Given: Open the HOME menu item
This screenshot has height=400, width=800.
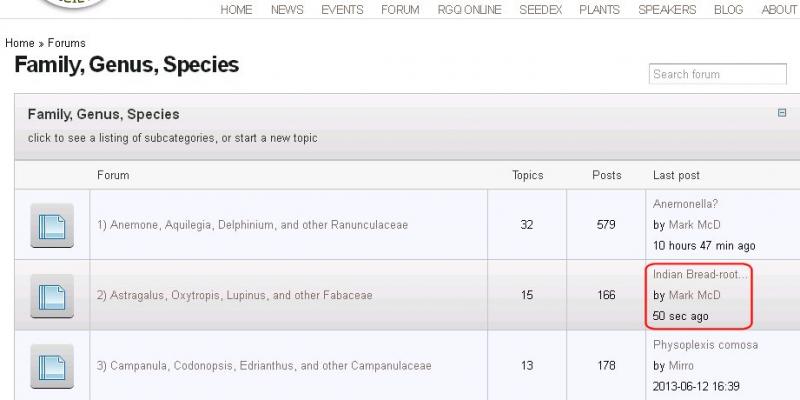Looking at the screenshot, I should click(x=236, y=10).
